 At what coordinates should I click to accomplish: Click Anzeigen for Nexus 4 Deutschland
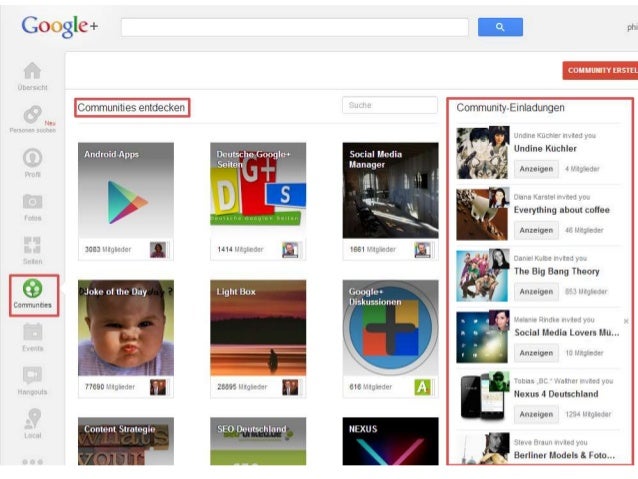click(536, 414)
